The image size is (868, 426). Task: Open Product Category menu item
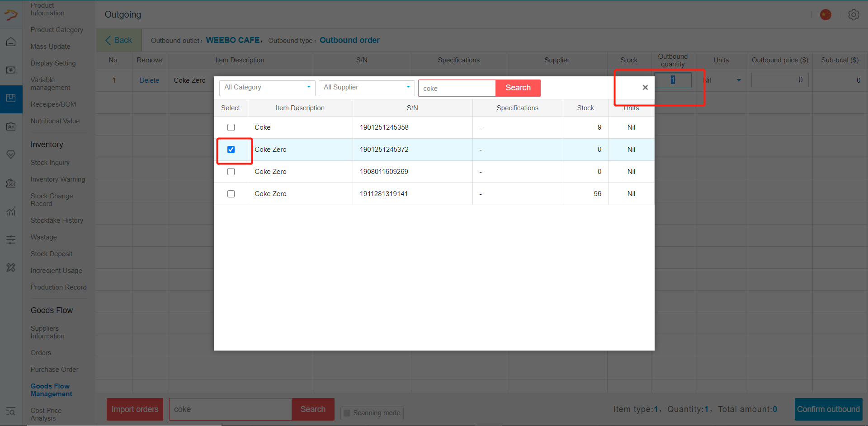pyautogui.click(x=57, y=30)
